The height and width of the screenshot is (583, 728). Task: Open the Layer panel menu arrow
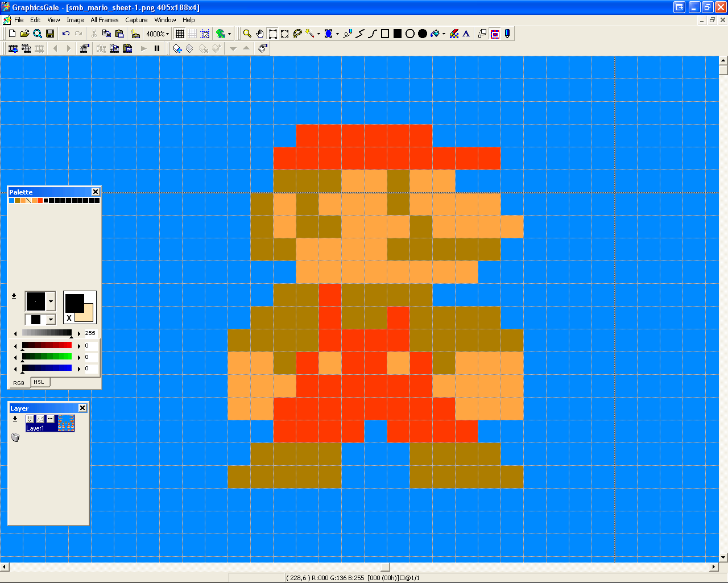point(15,419)
